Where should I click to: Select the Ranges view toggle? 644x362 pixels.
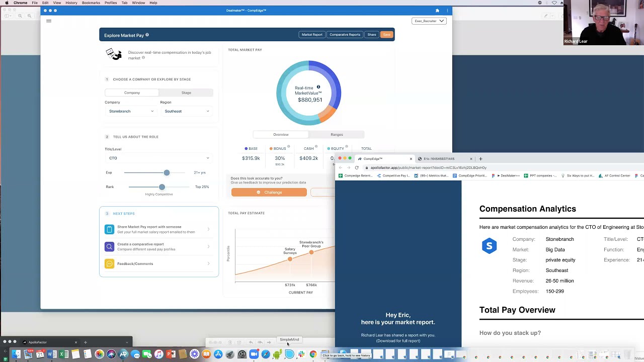tap(337, 135)
